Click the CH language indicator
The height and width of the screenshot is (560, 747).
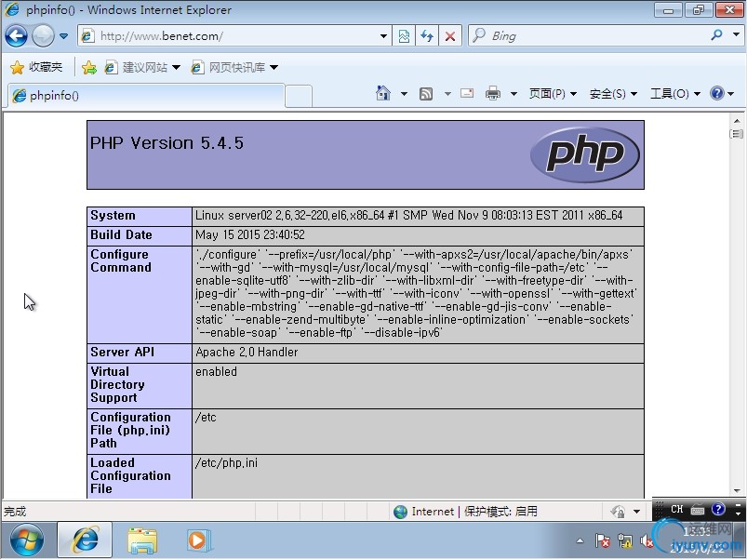click(677, 509)
